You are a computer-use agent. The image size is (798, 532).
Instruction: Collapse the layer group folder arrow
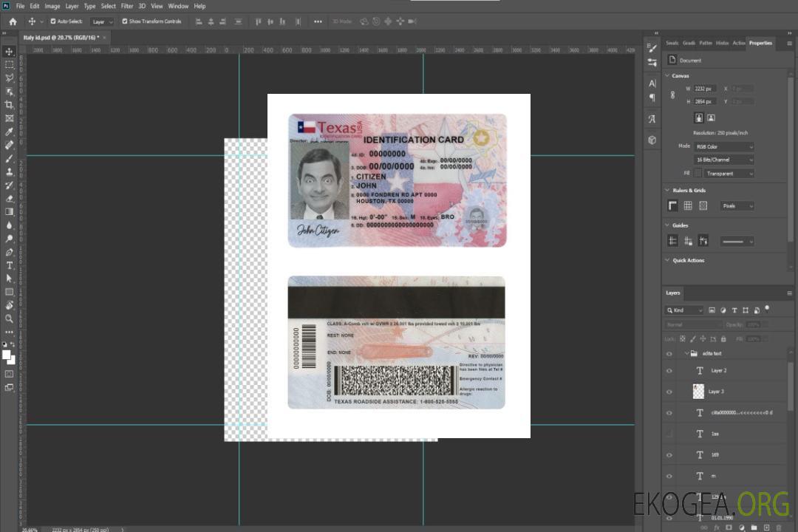[686, 353]
